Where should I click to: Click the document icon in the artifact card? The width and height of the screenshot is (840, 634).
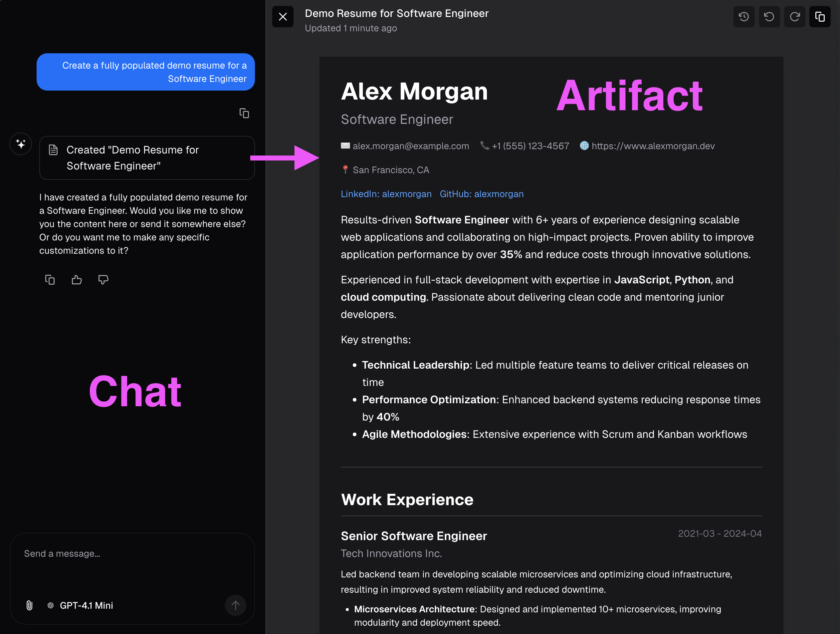[x=53, y=150]
